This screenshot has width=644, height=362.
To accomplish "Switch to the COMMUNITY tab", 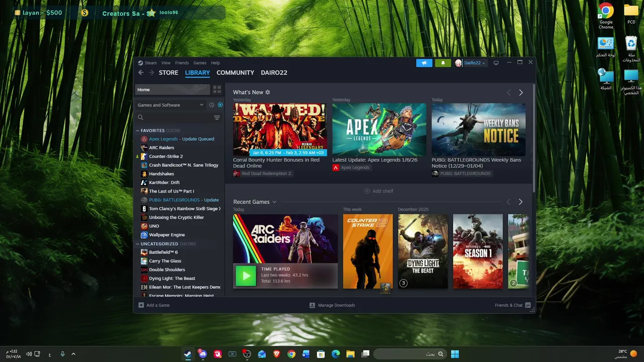I will pyautogui.click(x=235, y=73).
